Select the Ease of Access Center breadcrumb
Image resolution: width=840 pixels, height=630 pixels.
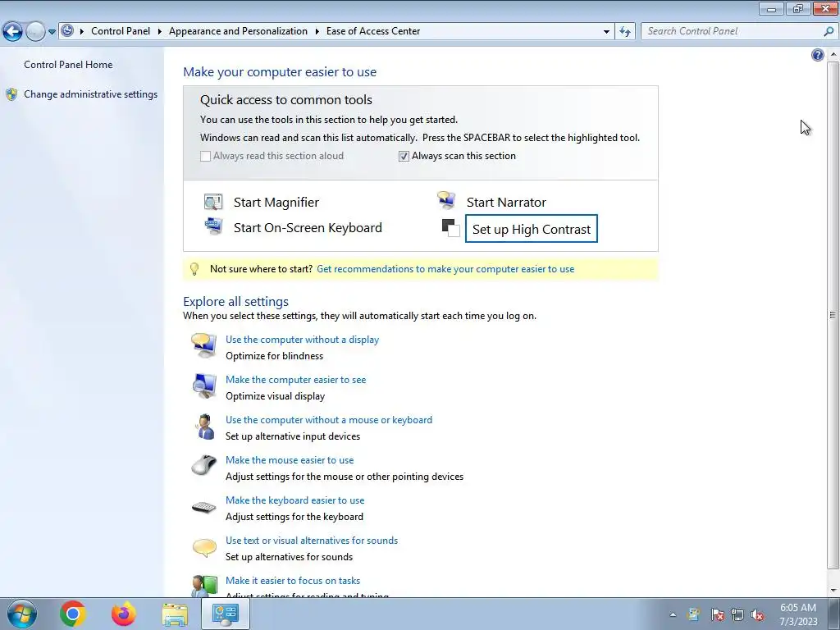coord(373,31)
